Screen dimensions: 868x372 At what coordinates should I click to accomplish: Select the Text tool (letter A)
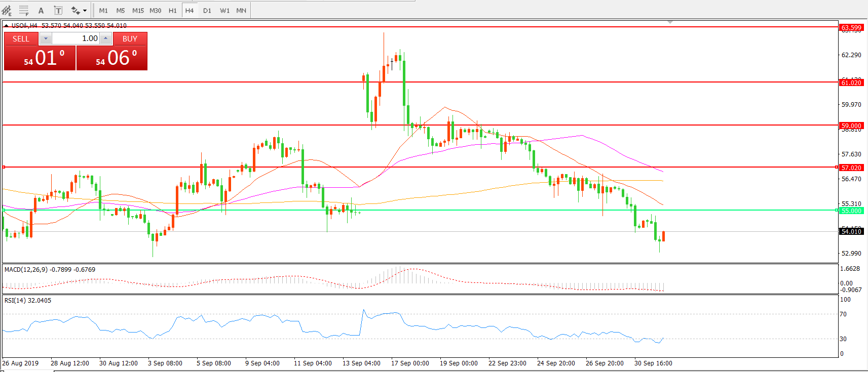(x=41, y=10)
